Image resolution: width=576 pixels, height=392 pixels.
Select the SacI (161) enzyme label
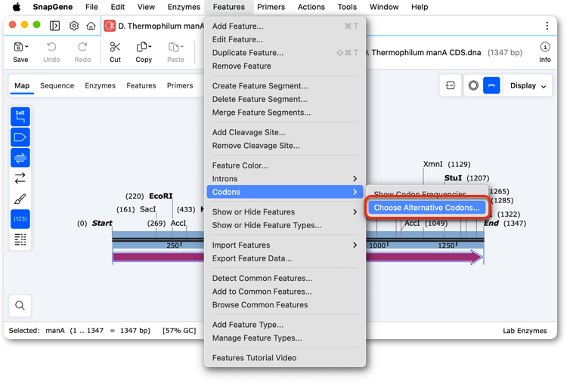click(136, 209)
